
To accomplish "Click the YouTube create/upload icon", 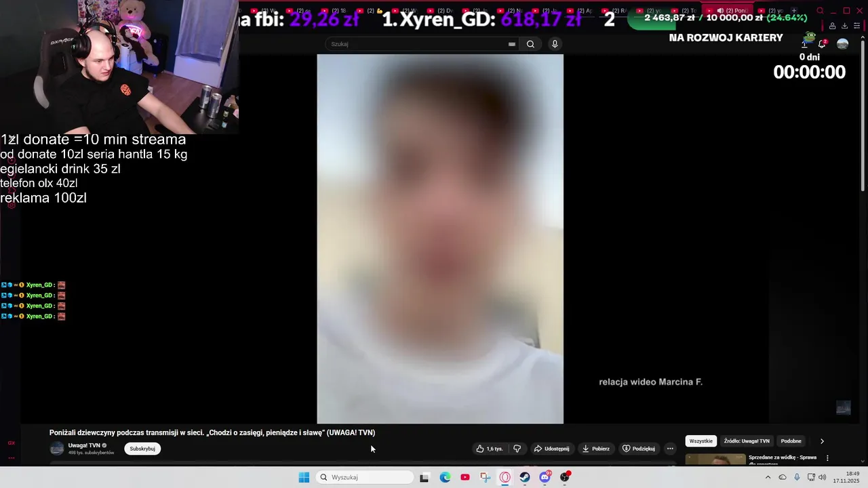I will click(805, 44).
